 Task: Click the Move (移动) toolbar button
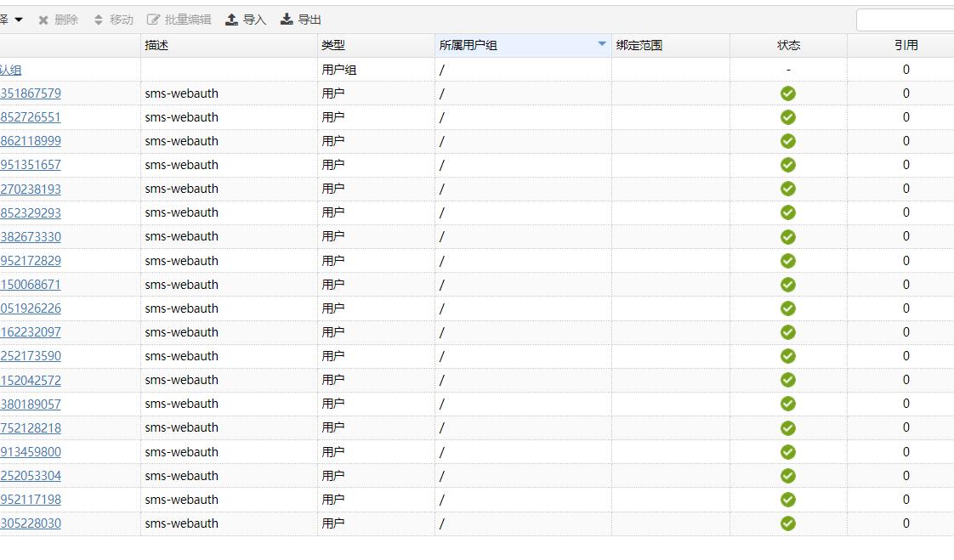point(114,20)
